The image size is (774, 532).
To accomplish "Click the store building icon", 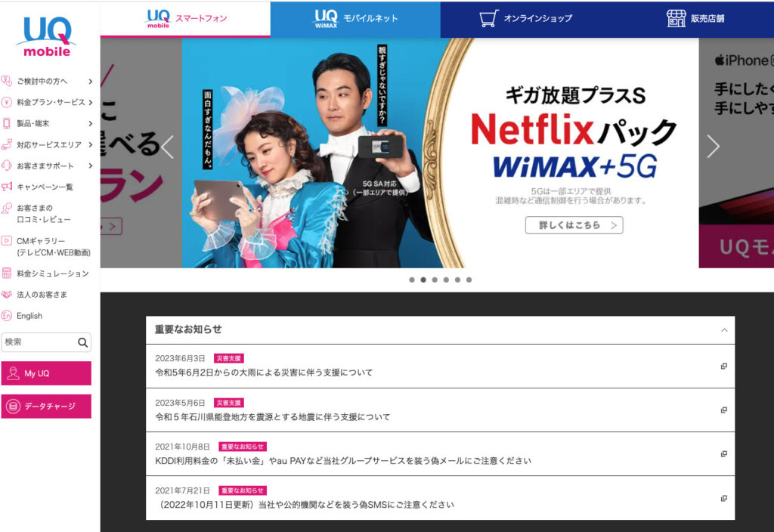I will coord(676,18).
